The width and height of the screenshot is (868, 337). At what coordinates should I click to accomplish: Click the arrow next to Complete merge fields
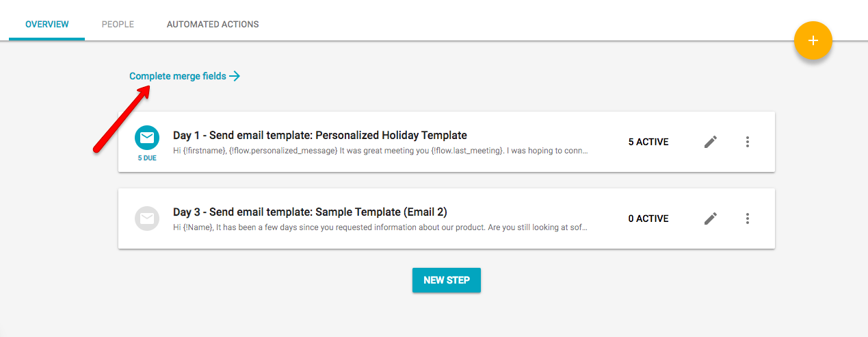pos(235,76)
